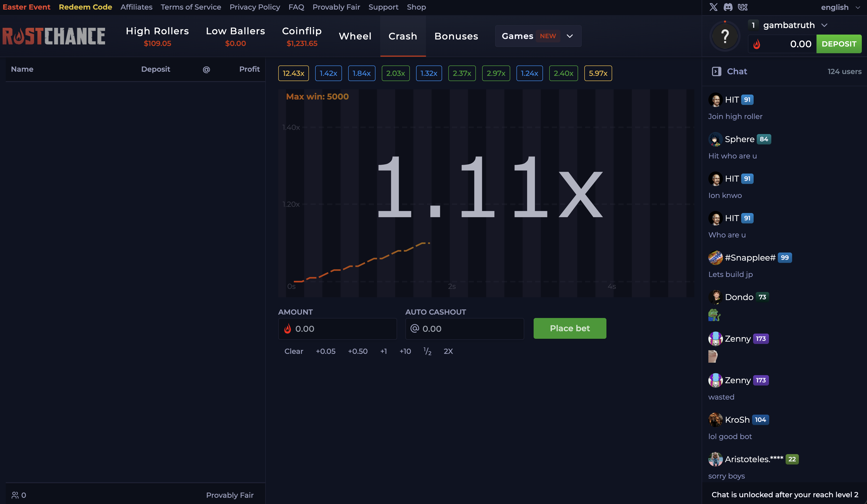Add +1 to the bet amount
Image resolution: width=867 pixels, height=504 pixels.
click(384, 351)
